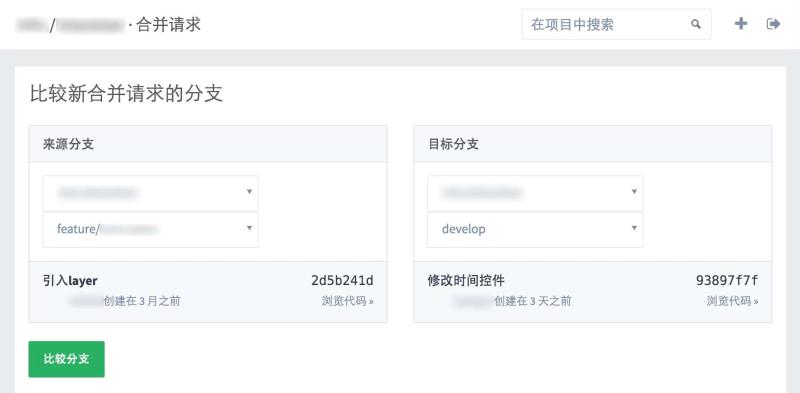The height and width of the screenshot is (393, 800).
Task: Click the plus icon in header
Action: coord(741,23)
